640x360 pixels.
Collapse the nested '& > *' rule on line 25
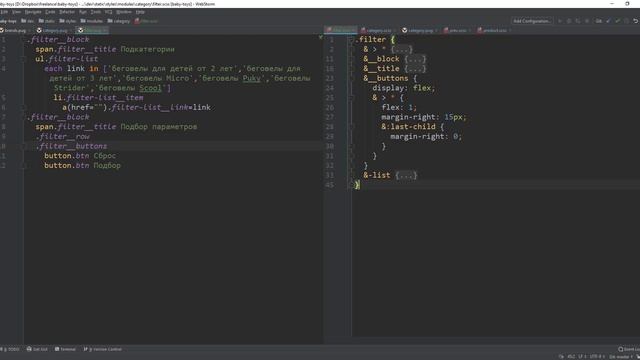tap(351, 98)
